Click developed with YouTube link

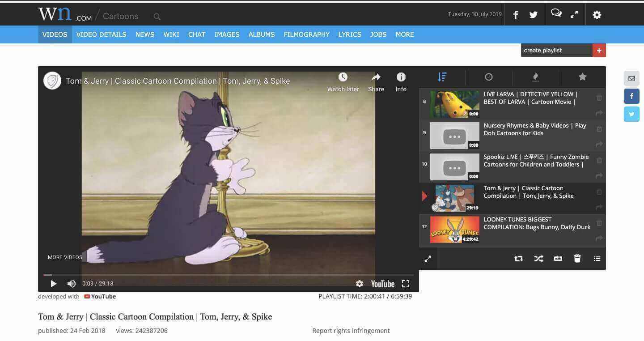point(77,296)
